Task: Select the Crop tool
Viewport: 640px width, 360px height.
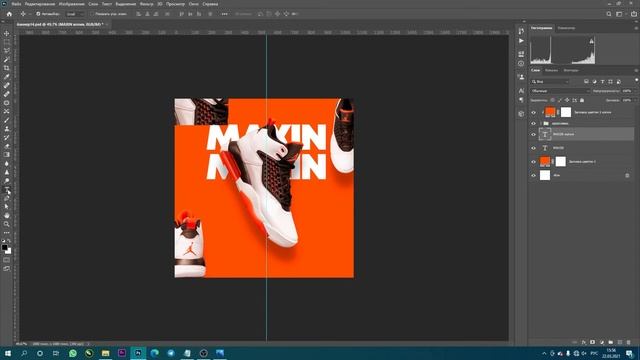Action: pyautogui.click(x=7, y=68)
